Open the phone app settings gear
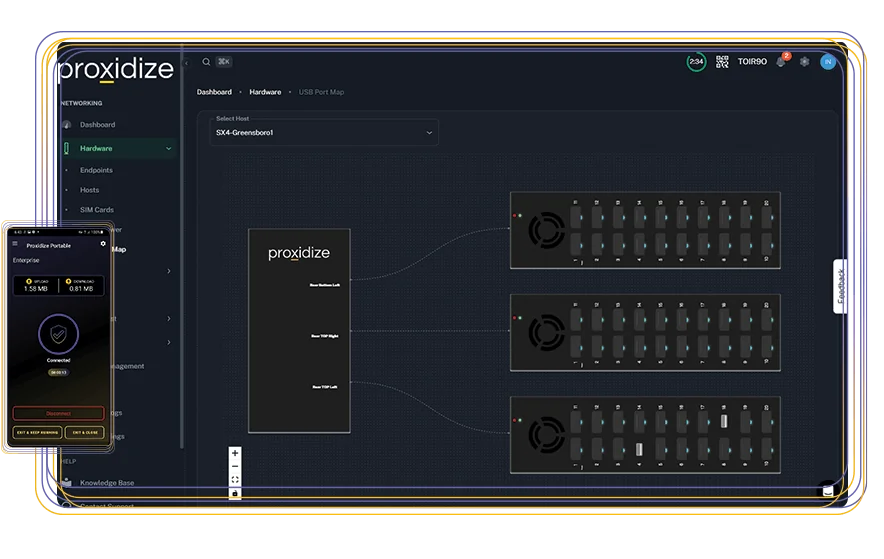This screenshot has height=559, width=884. tap(103, 244)
